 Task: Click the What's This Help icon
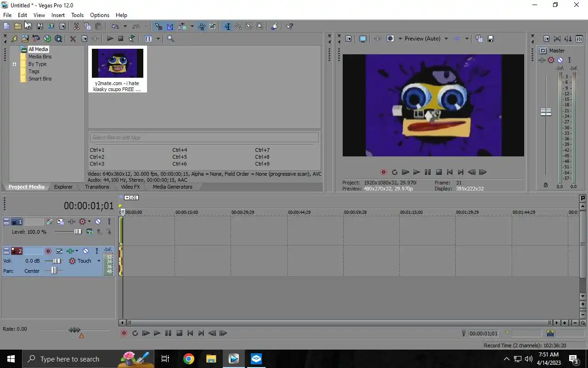tap(289, 26)
